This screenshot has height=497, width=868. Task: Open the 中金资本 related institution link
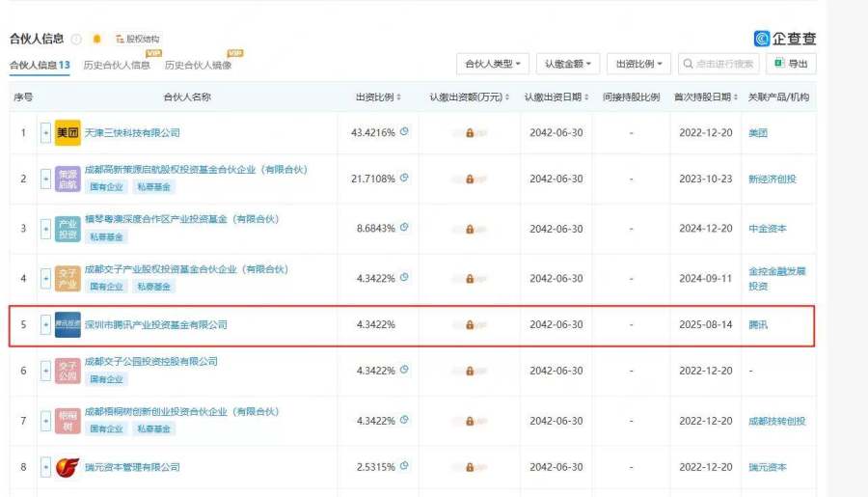click(768, 229)
